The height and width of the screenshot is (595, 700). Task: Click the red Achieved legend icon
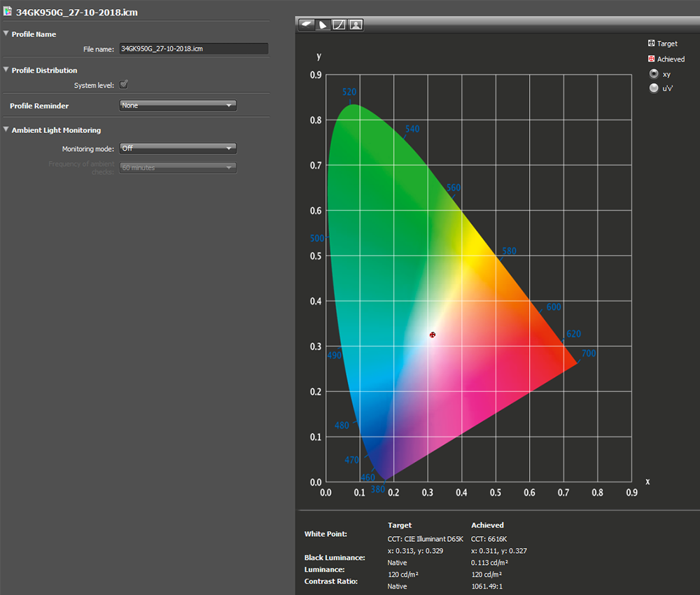[651, 59]
